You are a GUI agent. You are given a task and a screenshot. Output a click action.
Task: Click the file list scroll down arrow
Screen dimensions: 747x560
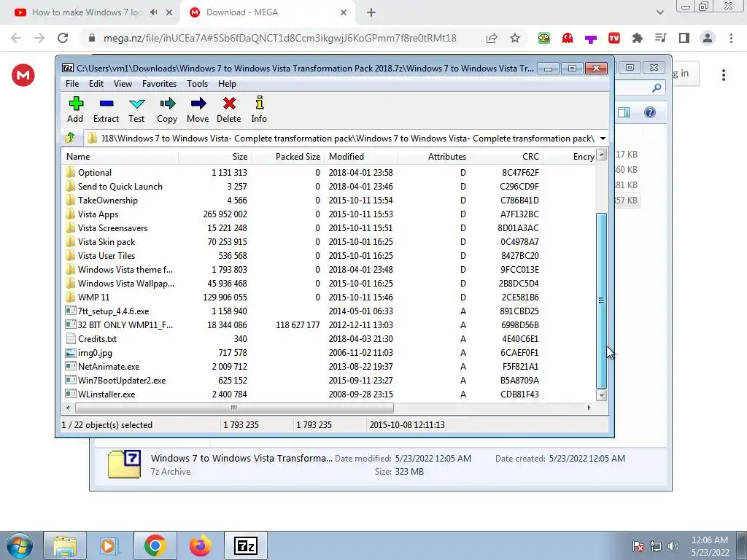tap(602, 395)
